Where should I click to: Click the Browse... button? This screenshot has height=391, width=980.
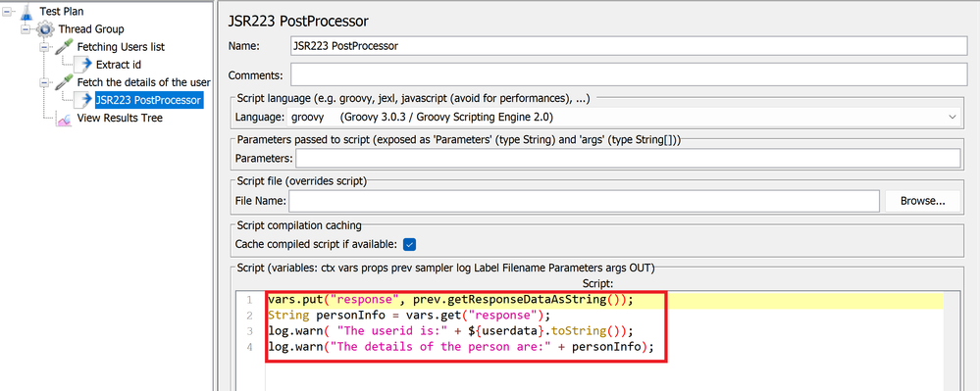coord(922,201)
